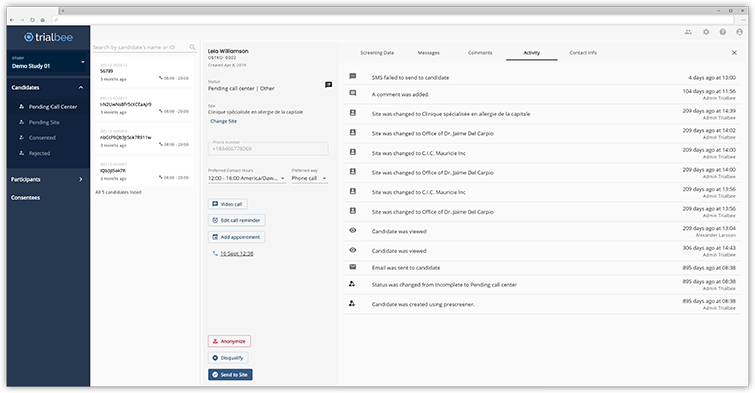Image resolution: width=755 pixels, height=393 pixels.
Task: Click site icon of the 14:02 Dr. Jaime Del Carpio row
Action: 352,132
